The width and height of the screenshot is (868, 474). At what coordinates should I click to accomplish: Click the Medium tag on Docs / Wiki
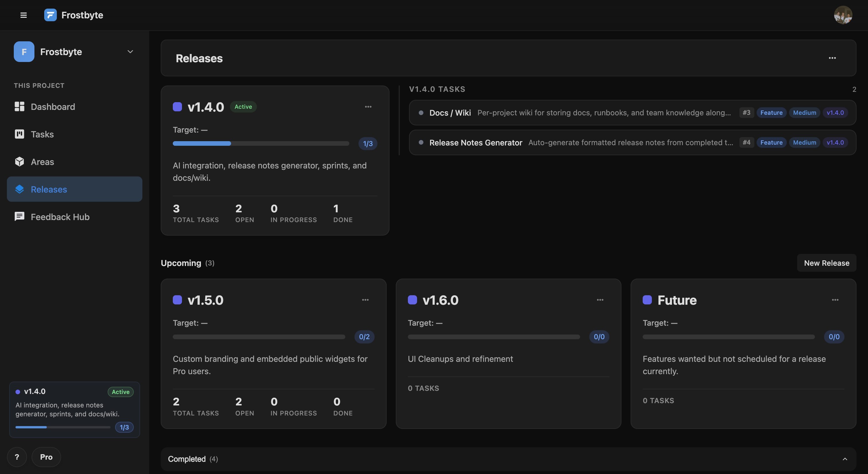pos(804,112)
